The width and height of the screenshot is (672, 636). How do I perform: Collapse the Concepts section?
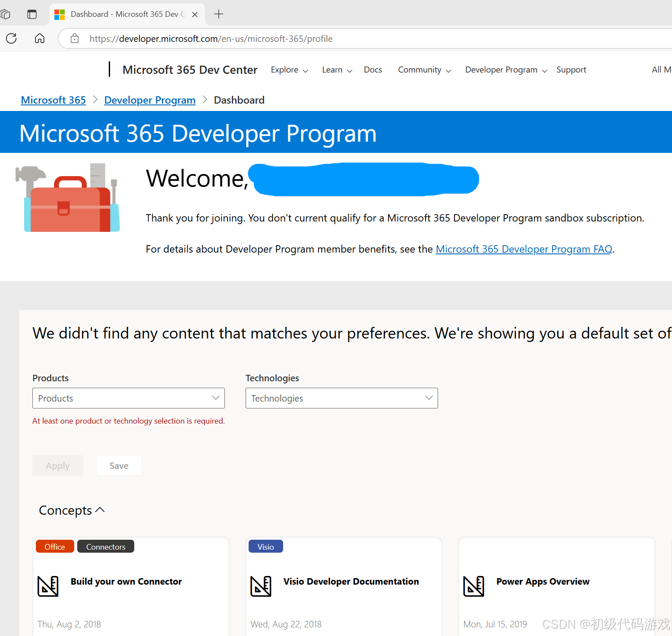click(72, 510)
